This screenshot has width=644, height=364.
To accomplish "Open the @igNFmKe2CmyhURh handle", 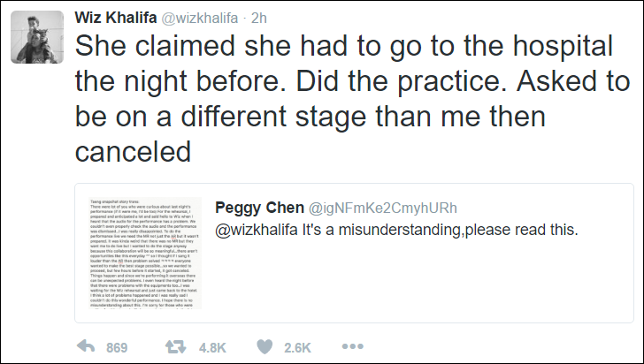I will pos(382,209).
